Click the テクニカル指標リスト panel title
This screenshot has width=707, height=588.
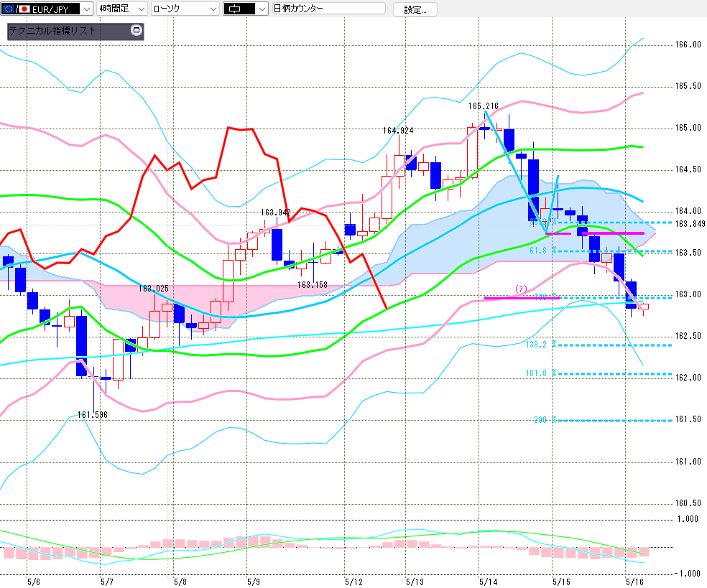[52, 31]
